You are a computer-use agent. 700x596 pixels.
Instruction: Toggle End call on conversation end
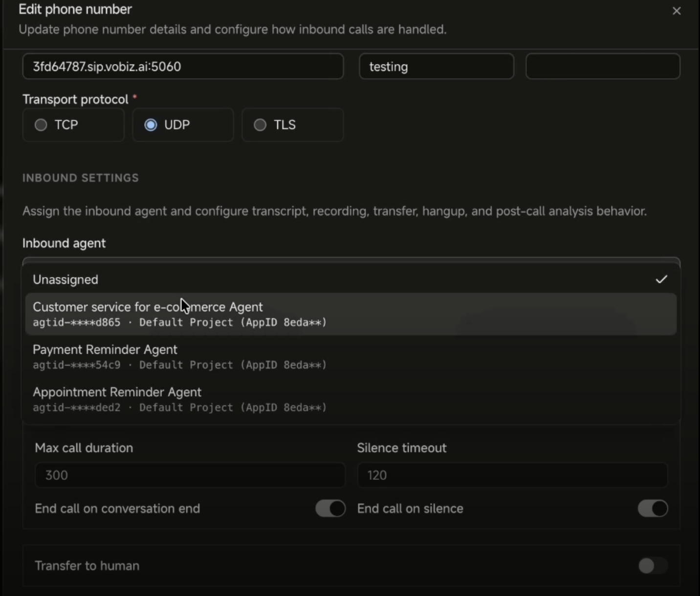[x=330, y=509]
